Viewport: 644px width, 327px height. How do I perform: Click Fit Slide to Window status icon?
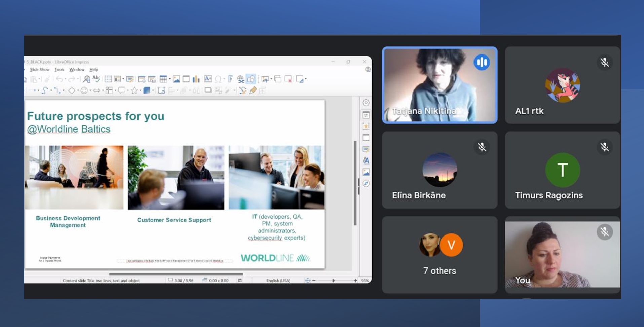[x=307, y=280]
